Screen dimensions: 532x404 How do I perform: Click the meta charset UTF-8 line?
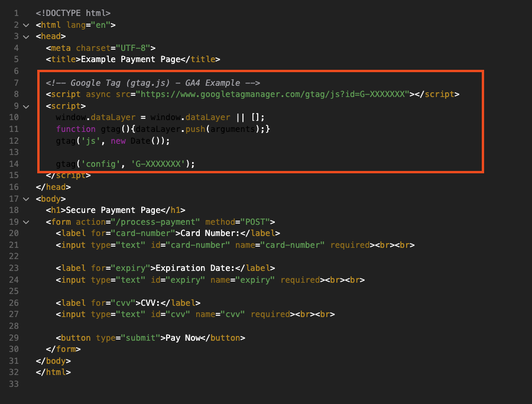(x=100, y=49)
